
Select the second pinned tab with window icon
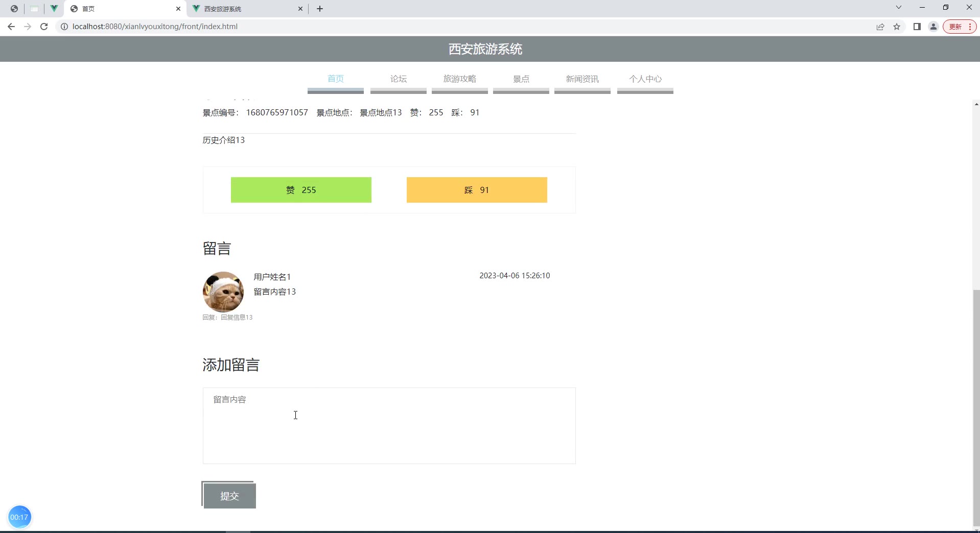(x=34, y=9)
